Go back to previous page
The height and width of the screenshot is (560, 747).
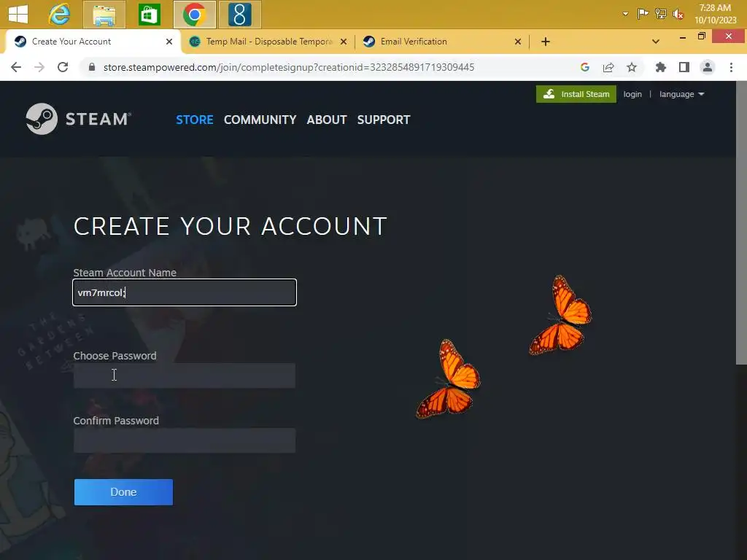[x=16, y=67]
